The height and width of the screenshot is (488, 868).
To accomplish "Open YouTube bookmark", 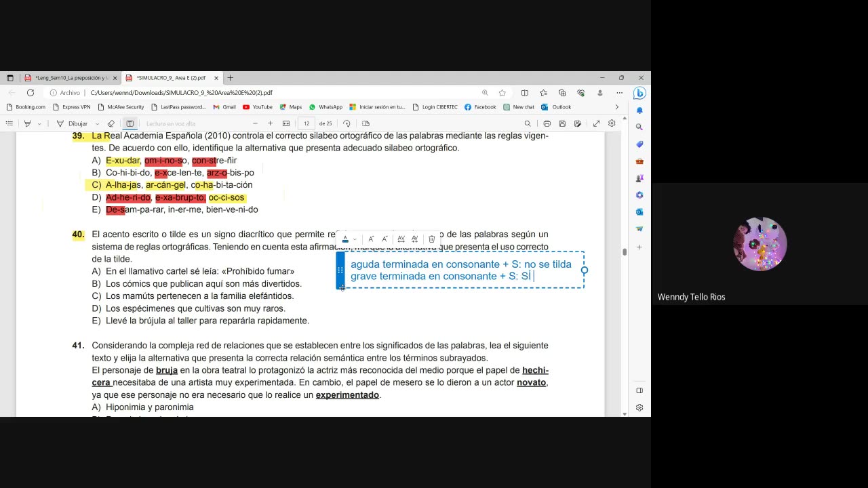I will (258, 107).
